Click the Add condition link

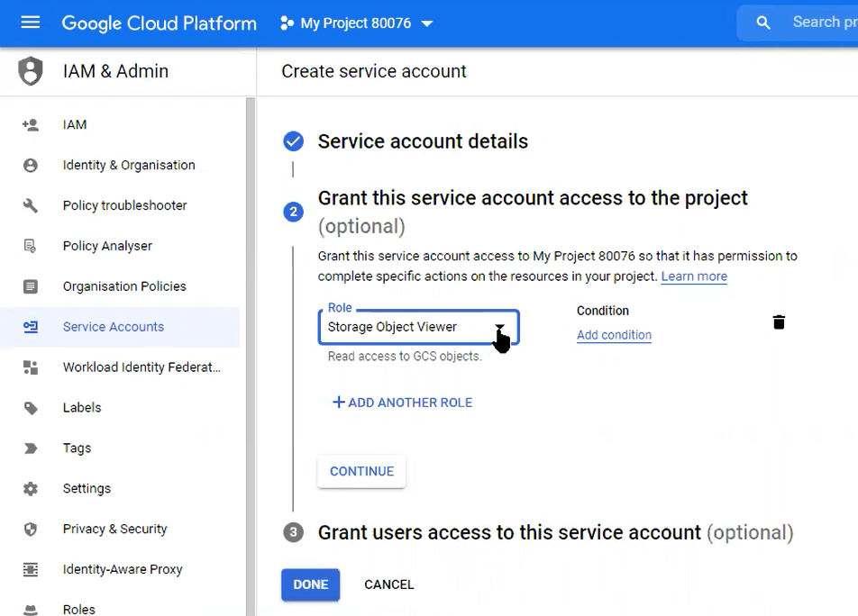click(x=614, y=334)
